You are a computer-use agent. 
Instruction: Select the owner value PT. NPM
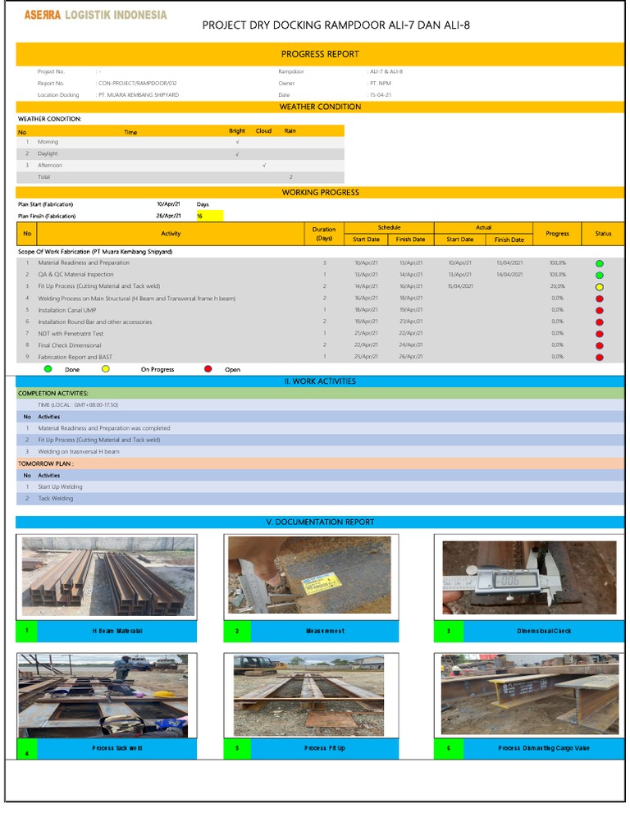tap(381, 84)
